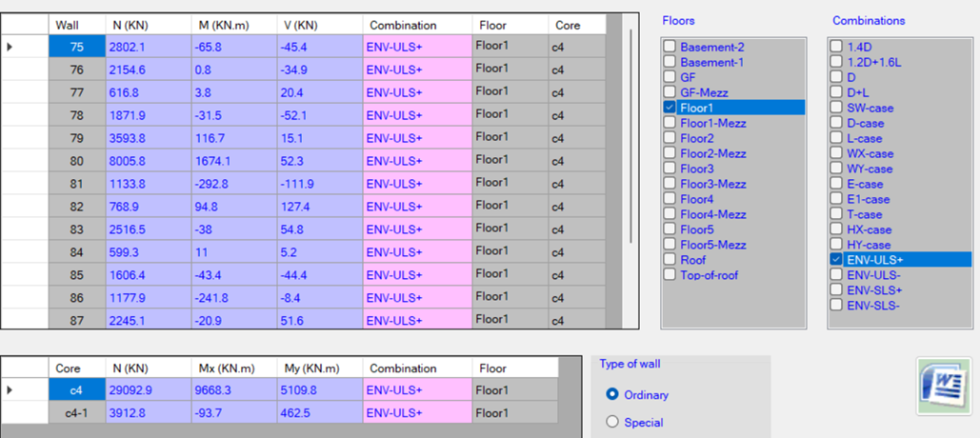Check the Floor4-Mezz checkbox
The height and width of the screenshot is (438, 980).
670,213
